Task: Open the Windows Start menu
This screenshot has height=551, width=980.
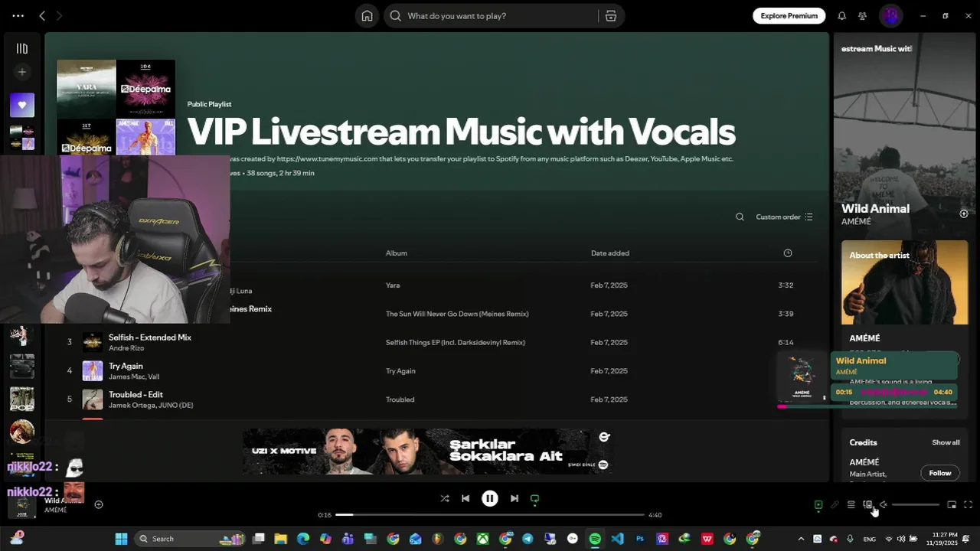Action: (121, 539)
